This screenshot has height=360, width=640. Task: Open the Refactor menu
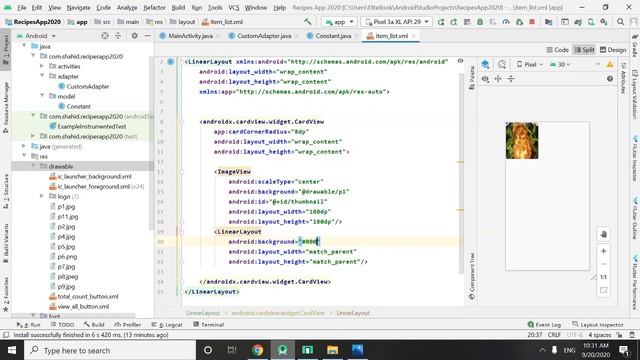154,7
